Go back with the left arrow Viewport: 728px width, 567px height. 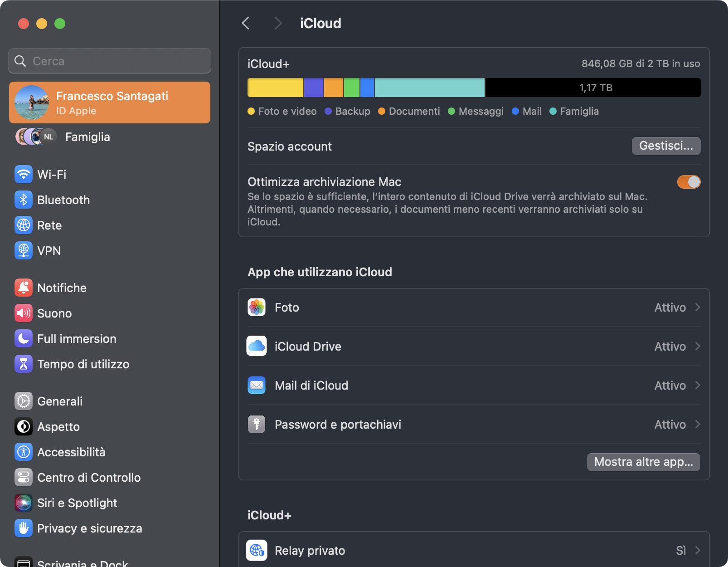click(246, 23)
